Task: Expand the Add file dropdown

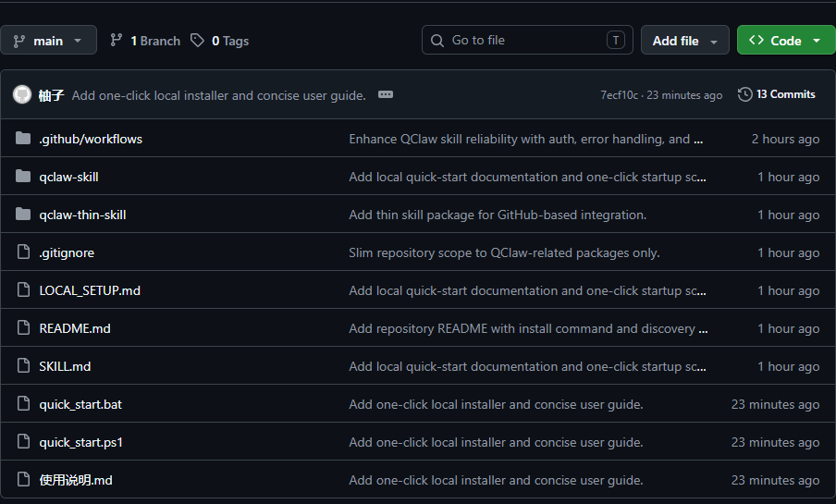Action: tap(684, 41)
